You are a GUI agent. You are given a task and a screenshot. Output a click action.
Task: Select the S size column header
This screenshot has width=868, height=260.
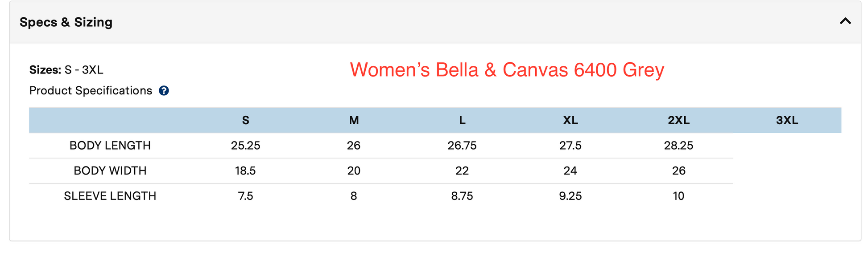click(245, 120)
